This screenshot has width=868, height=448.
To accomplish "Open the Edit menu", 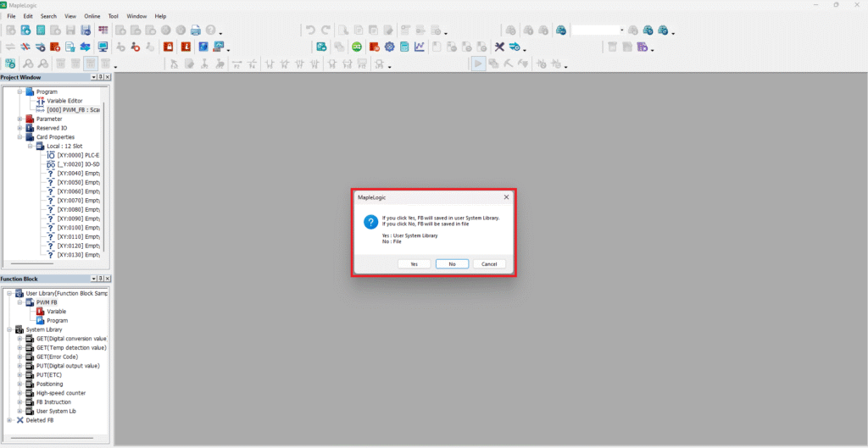I will pyautogui.click(x=28, y=17).
